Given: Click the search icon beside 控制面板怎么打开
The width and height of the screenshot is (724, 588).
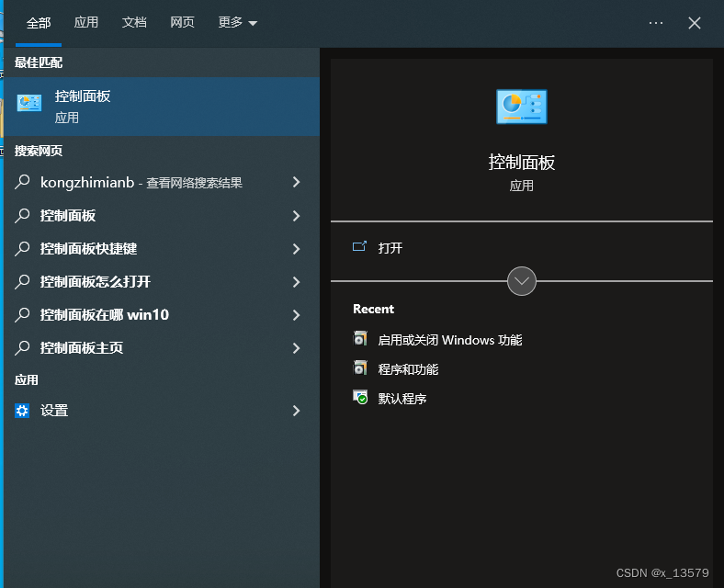Looking at the screenshot, I should [x=22, y=282].
